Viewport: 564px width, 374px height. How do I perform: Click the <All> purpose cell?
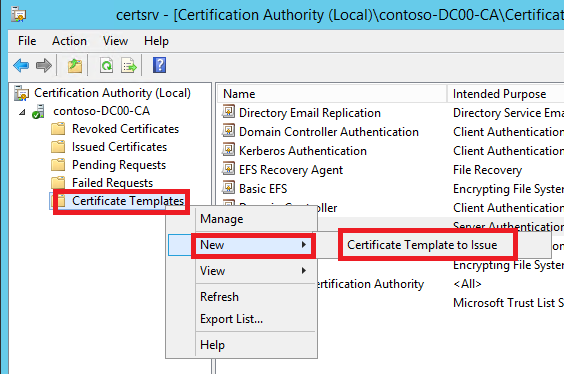tap(467, 284)
